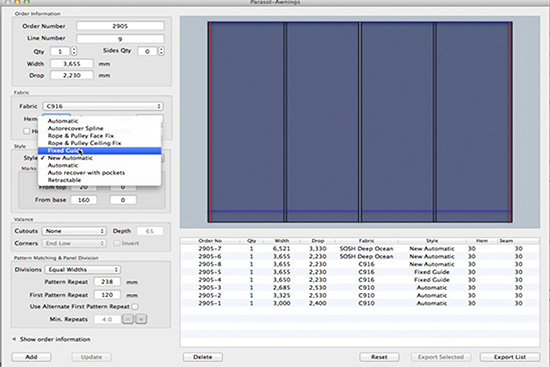Click the Export List button
This screenshot has width=550, height=367.
[510, 357]
